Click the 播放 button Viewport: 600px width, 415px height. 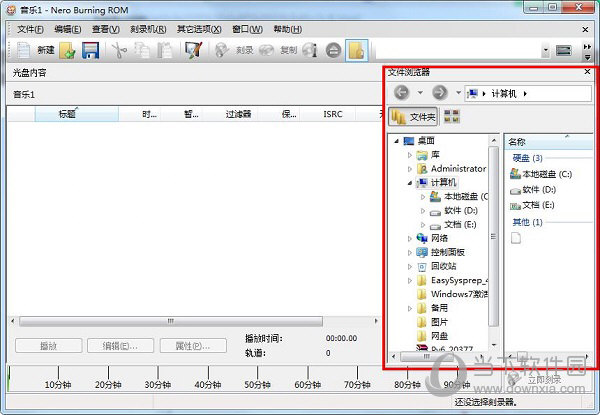click(49, 346)
